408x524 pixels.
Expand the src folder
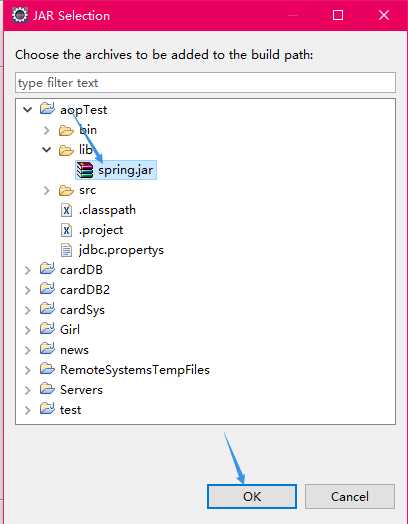pos(47,190)
